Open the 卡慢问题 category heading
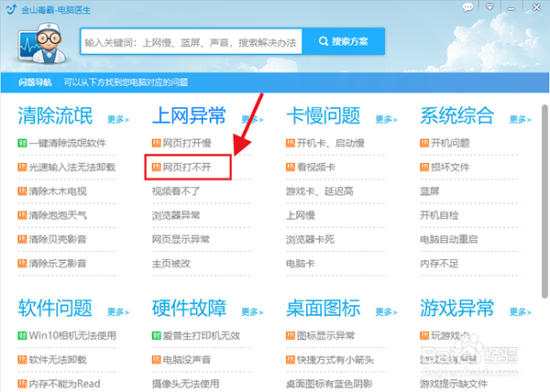The width and height of the screenshot is (550, 392). [x=323, y=115]
